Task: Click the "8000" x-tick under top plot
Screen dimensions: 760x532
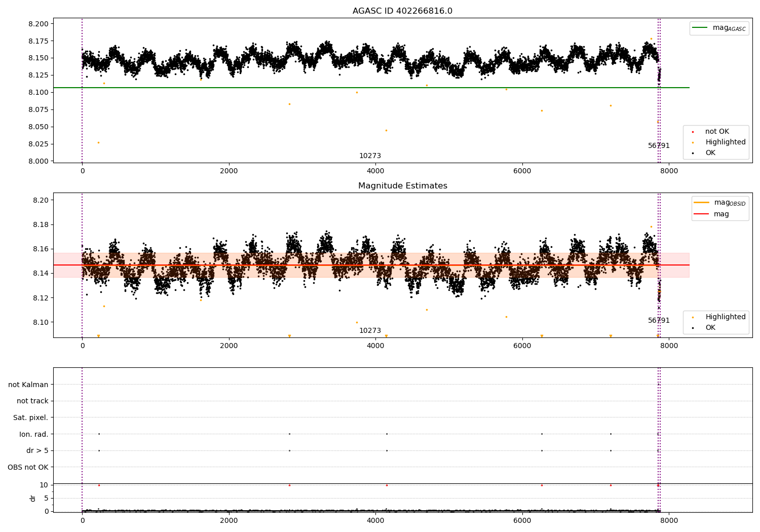Action: pos(669,172)
